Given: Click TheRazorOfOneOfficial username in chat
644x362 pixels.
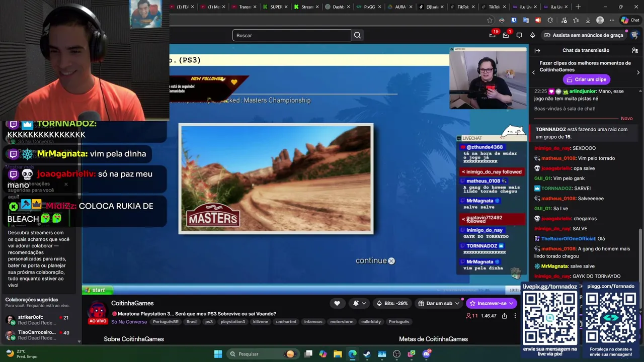Looking at the screenshot, I should point(568,239).
